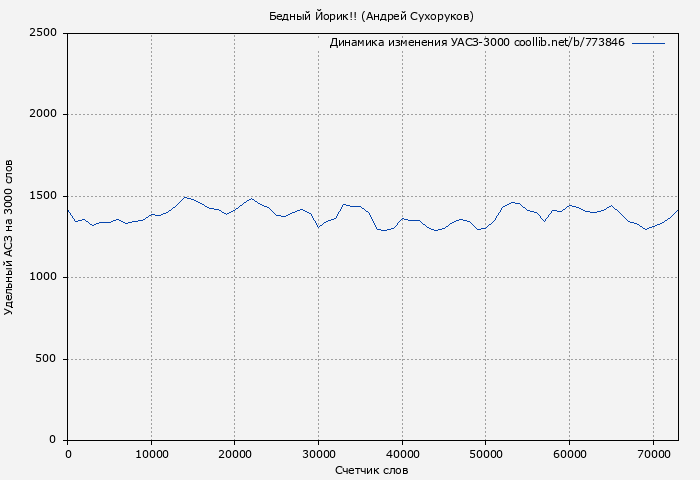Screen dimensions: 700x480
Task: Select the 2000 Y-axis tick label
Action: (42, 115)
